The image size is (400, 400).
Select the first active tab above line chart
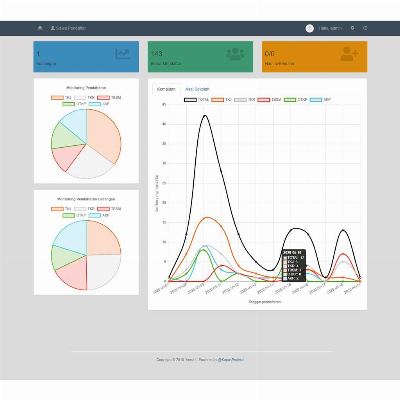[x=166, y=89]
